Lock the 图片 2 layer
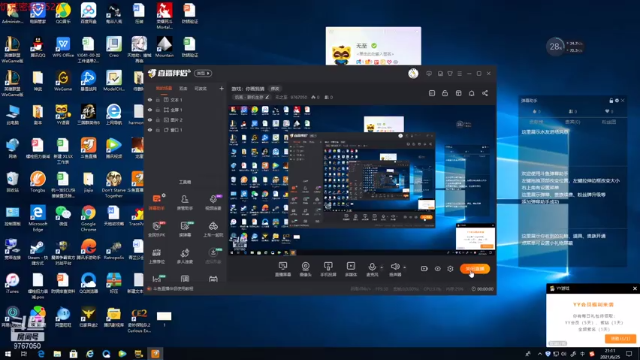The image size is (640, 360). pos(158,120)
